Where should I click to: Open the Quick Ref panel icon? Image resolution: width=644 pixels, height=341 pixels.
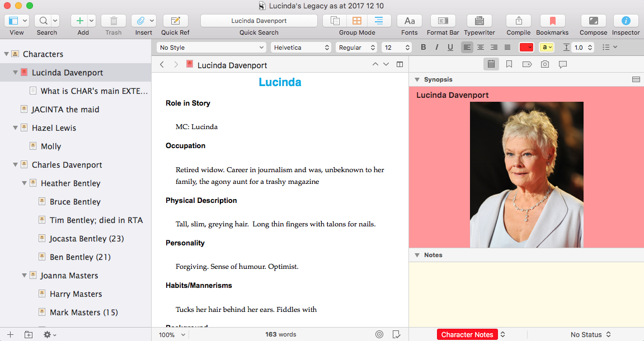tap(175, 21)
